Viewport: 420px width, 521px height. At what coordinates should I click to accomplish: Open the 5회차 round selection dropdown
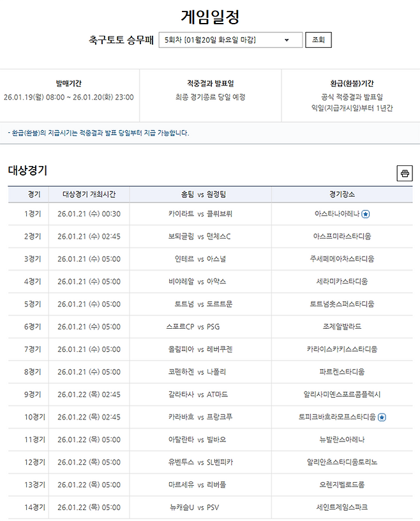point(230,40)
